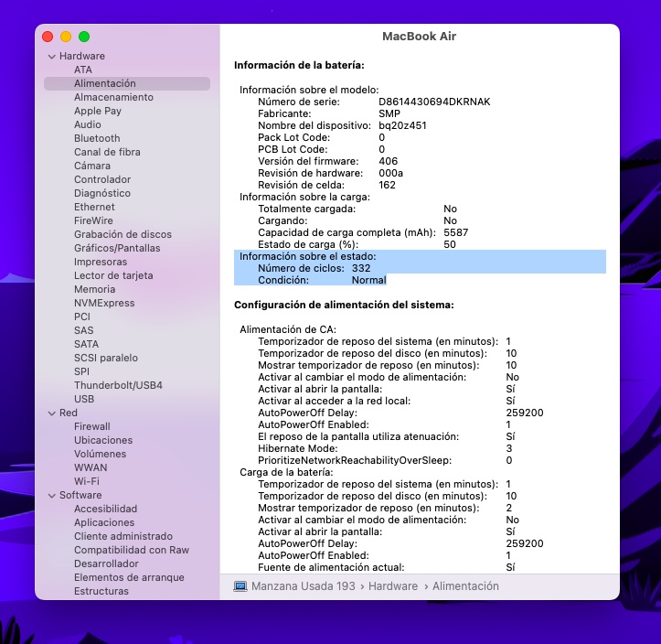Select Wi-Fi under Red
Viewport: 661px width, 644px height.
[x=87, y=481]
